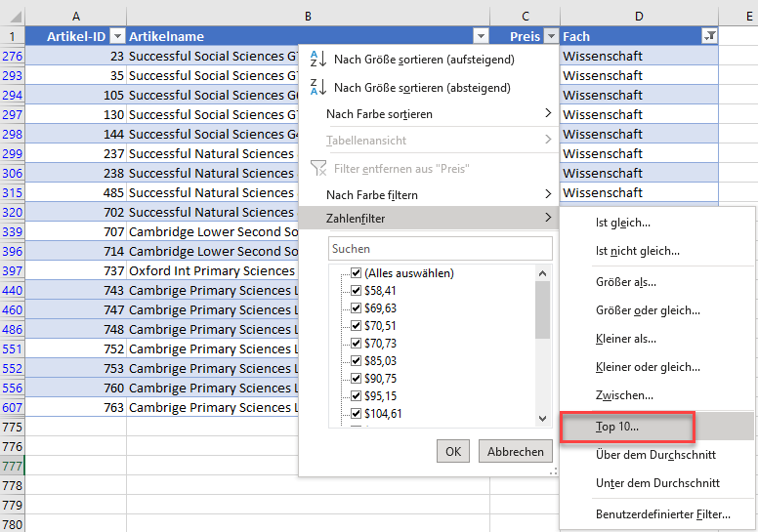Open Benutzerdefinierter Filter... dialog

point(657,514)
